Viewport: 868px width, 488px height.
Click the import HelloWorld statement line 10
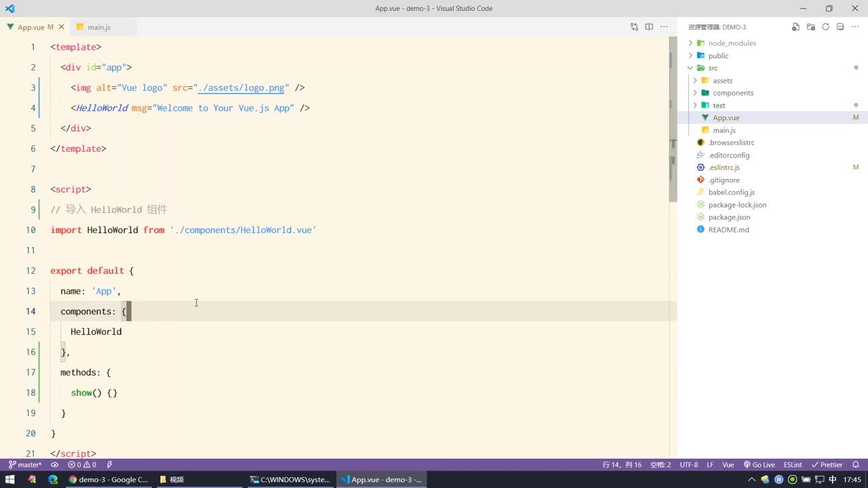click(x=184, y=230)
